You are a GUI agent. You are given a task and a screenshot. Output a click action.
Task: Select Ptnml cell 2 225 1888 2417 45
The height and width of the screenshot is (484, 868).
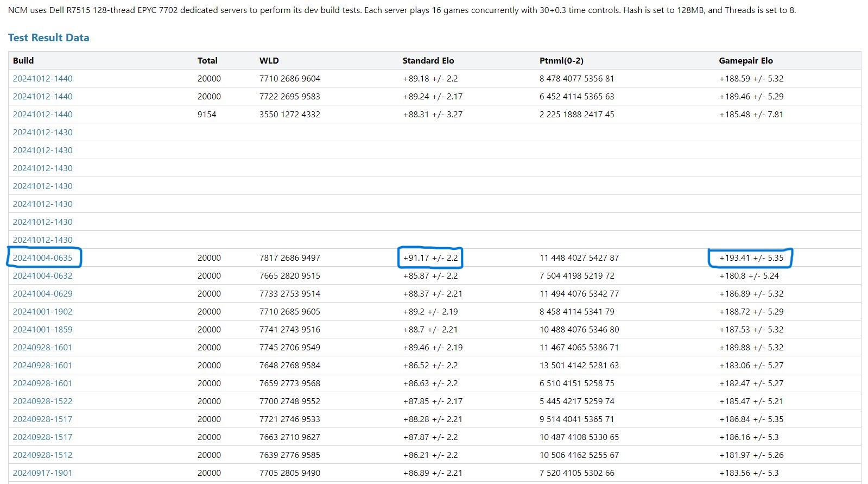coord(577,114)
